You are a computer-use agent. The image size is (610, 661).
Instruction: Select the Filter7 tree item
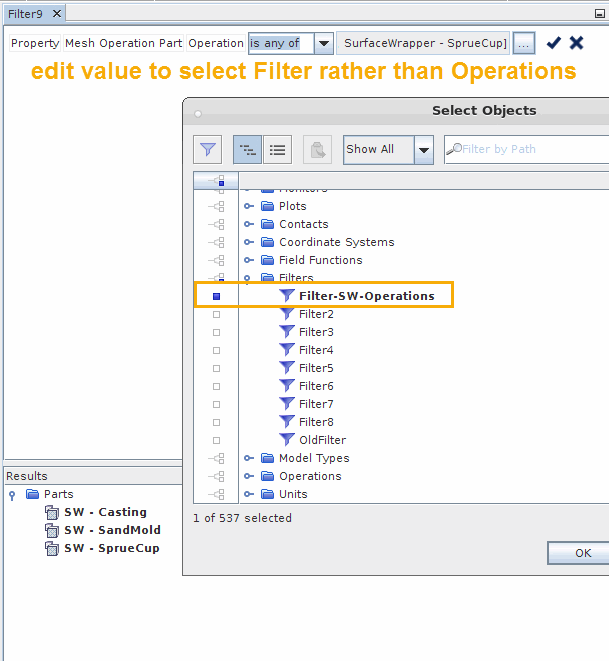tap(316, 404)
